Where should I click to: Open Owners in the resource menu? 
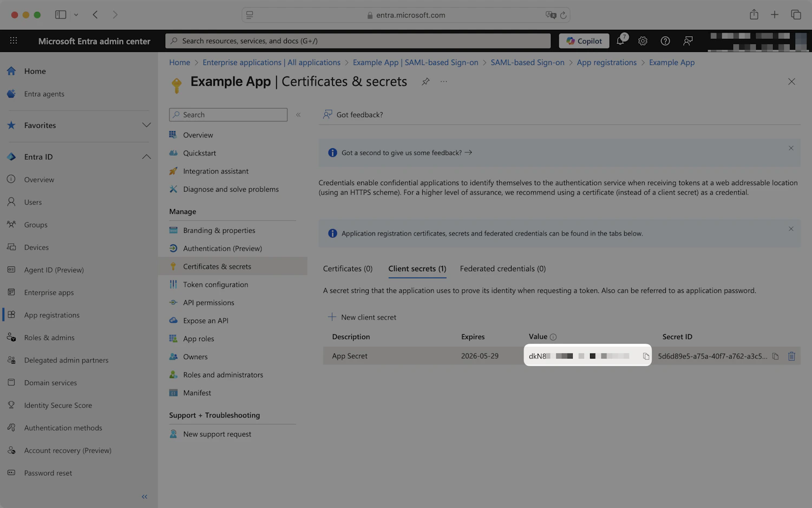tap(195, 356)
